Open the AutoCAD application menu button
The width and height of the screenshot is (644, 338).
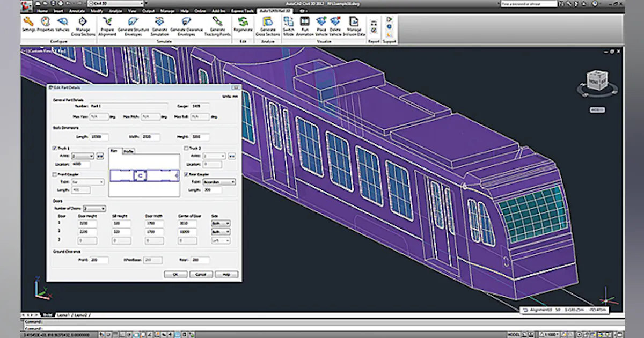coord(27,5)
